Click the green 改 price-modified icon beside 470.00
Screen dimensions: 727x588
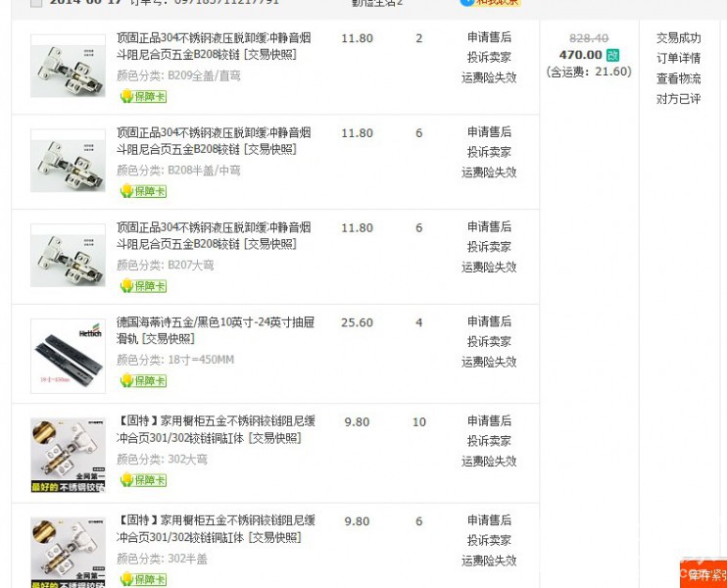click(x=612, y=55)
